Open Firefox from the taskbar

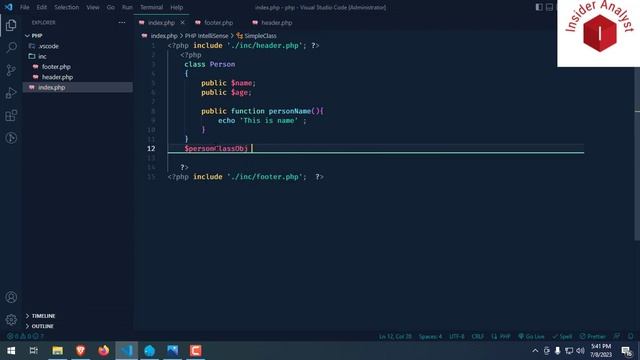[104, 351]
